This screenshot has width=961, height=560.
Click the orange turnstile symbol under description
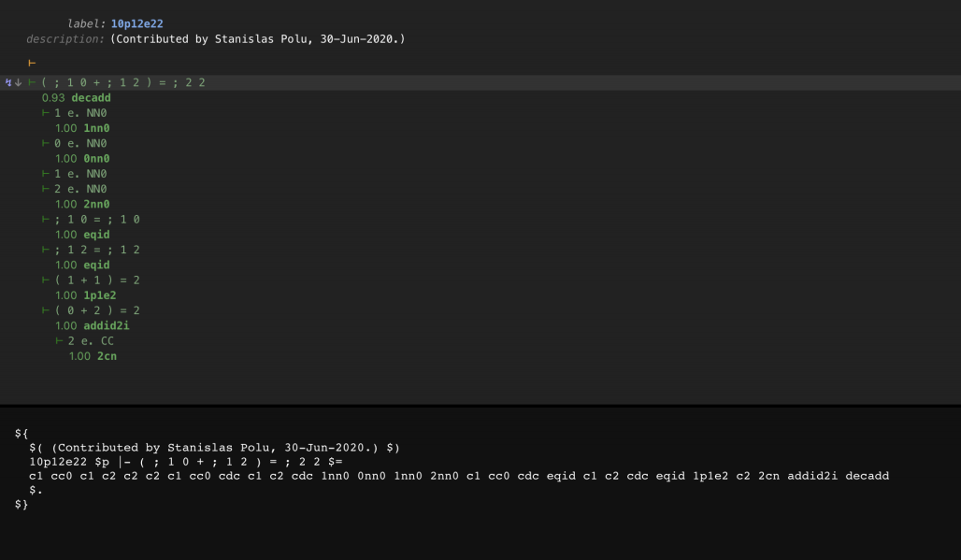point(32,63)
